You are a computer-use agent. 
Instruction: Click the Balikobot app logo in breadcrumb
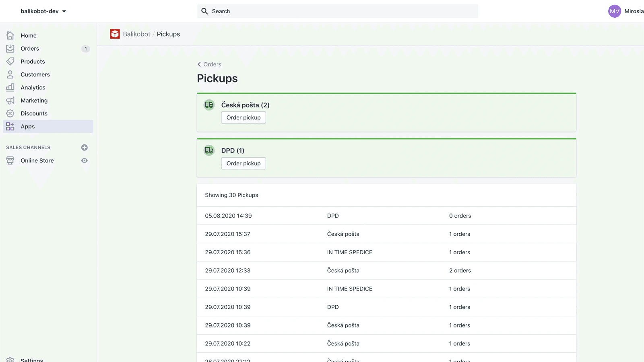115,34
